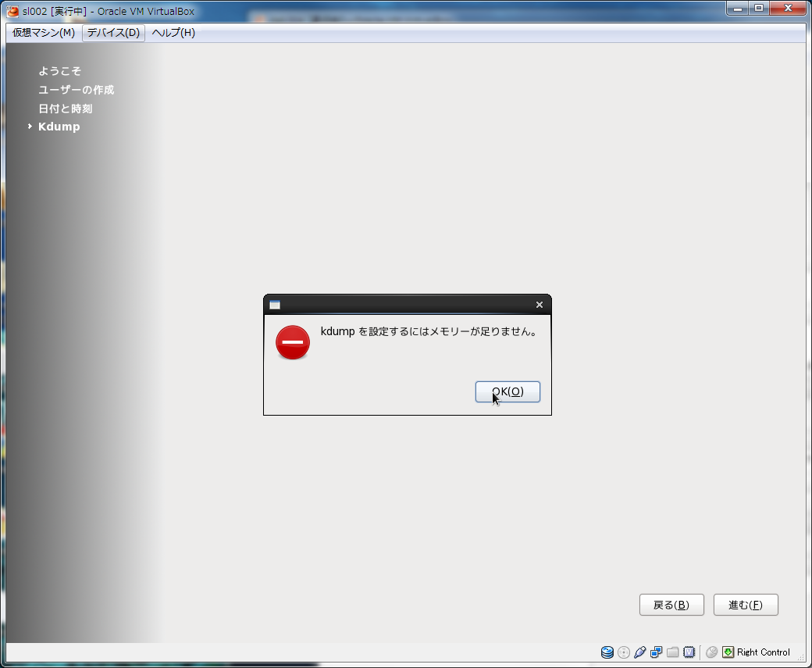Screen dimensions: 812x668
Task: Select the ユーザーの作成 step in sidebar
Action: (77, 90)
